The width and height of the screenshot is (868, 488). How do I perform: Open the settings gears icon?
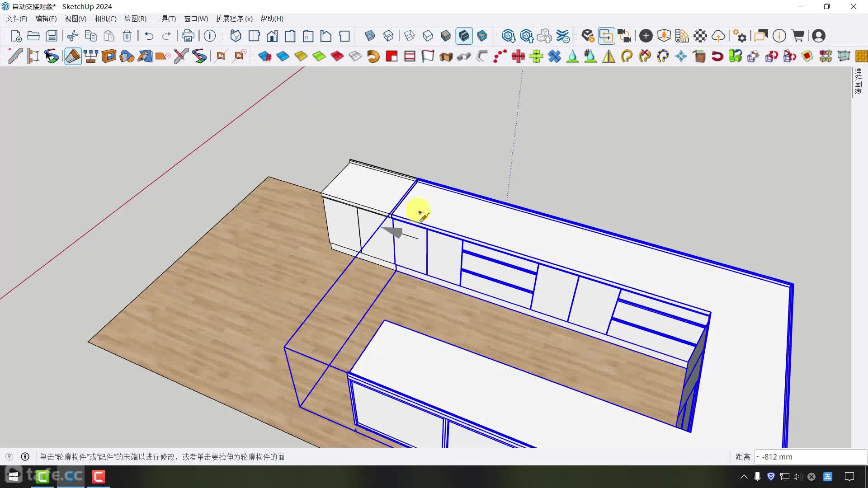tap(740, 36)
